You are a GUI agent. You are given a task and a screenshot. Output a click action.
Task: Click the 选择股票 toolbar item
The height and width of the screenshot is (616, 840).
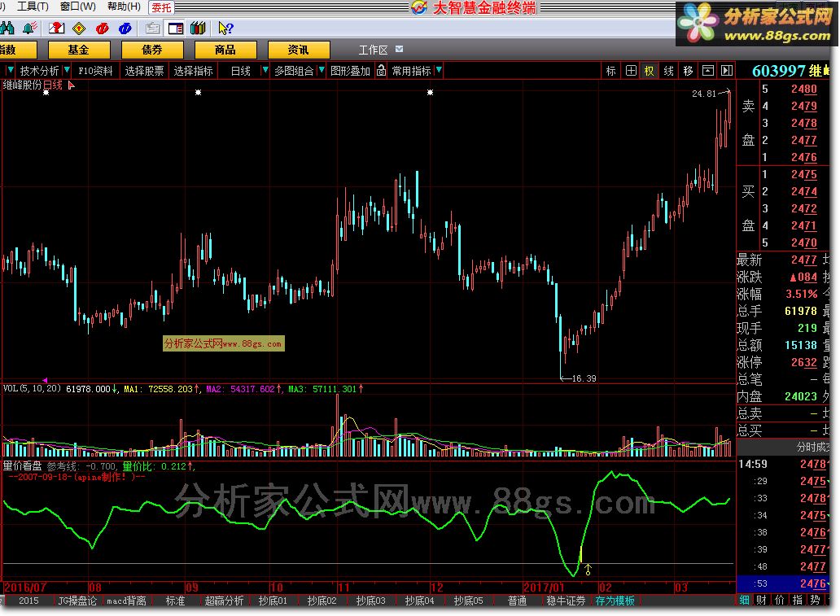coord(144,71)
